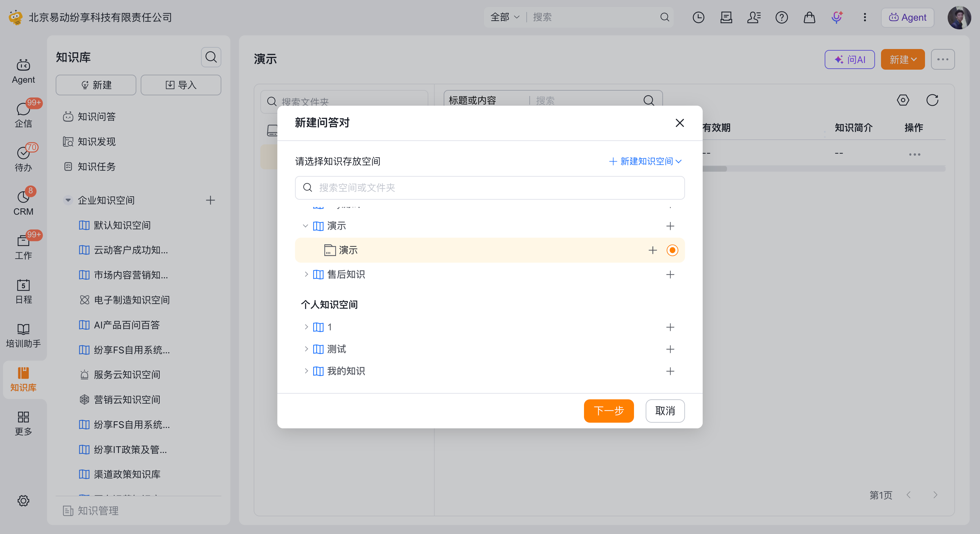This screenshot has width=980, height=534.
Task: Expand the 售后知识 space in dialog
Action: 306,274
